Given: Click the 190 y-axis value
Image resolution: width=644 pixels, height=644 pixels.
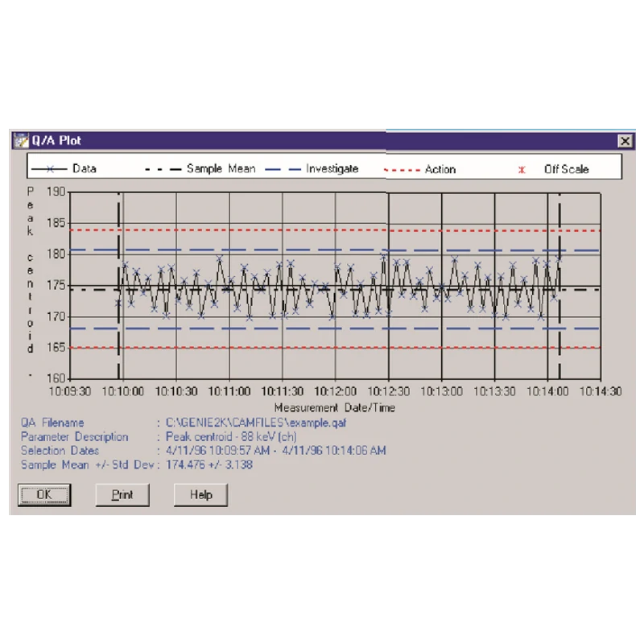Looking at the screenshot, I should pos(56,192).
